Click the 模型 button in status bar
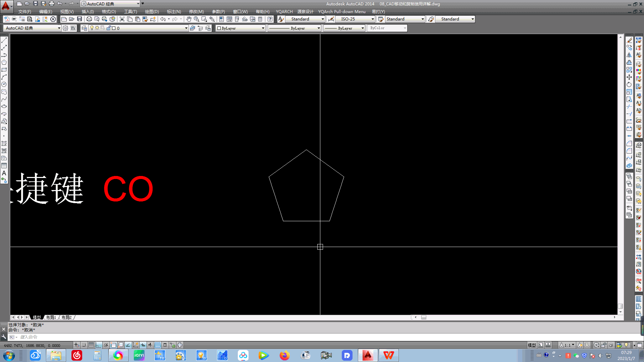This screenshot has height=362, width=644. click(532, 345)
